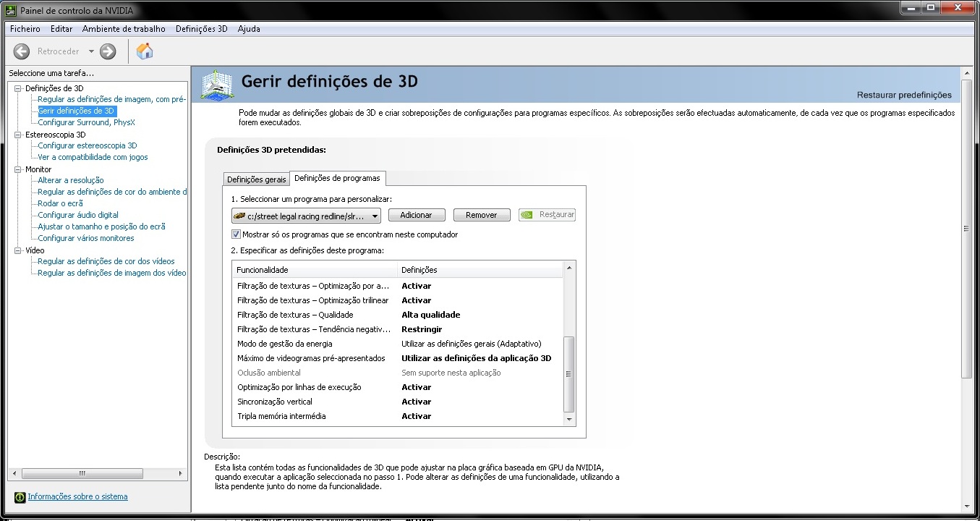
Task: Click the system information icon
Action: pos(20,497)
